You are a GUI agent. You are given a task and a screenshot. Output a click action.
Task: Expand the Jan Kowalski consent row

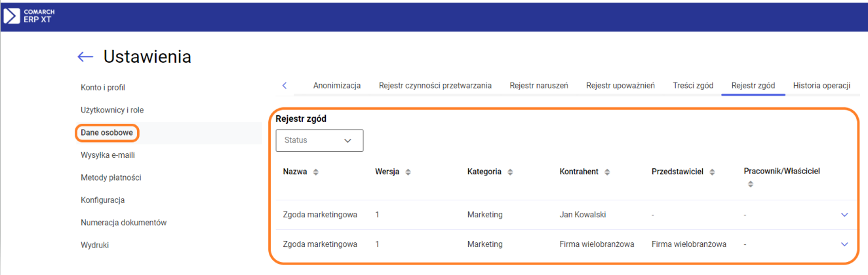tap(844, 215)
